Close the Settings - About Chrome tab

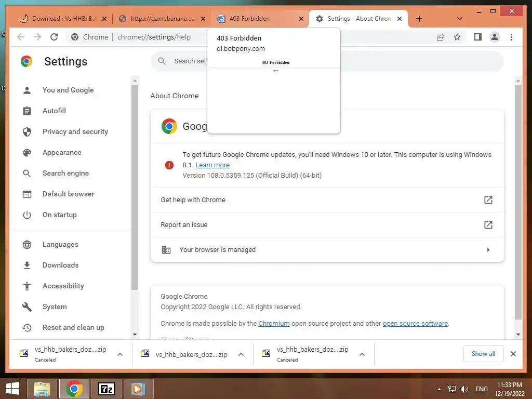[x=400, y=19]
